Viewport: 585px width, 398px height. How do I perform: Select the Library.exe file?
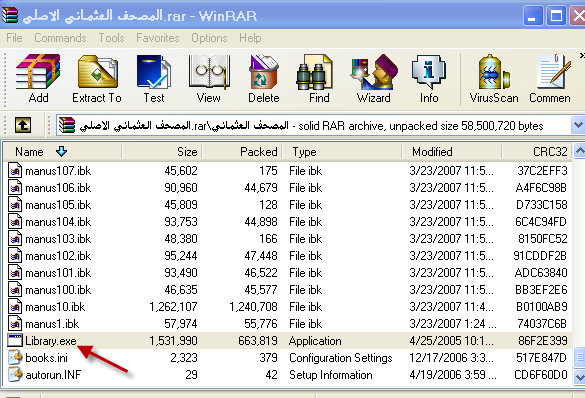(287, 341)
